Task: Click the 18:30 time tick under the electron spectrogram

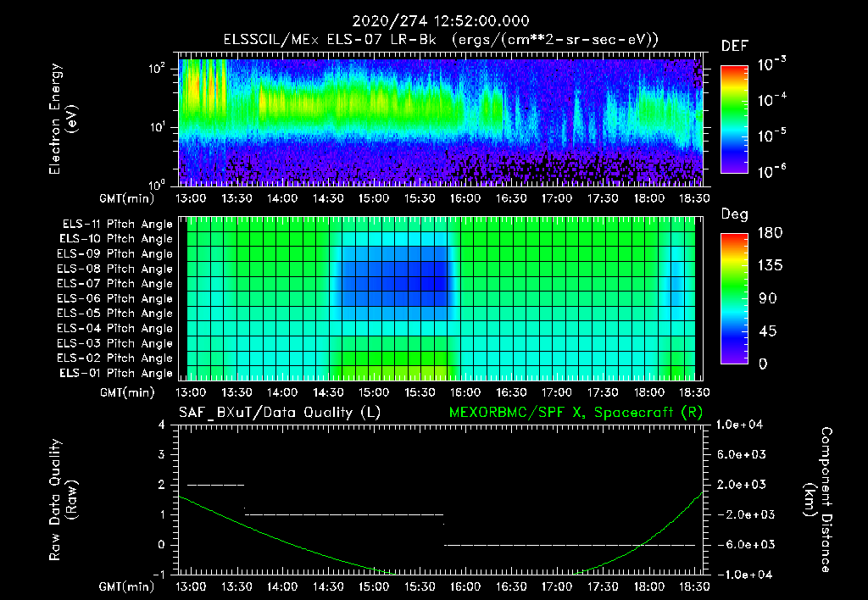Action: [x=694, y=198]
